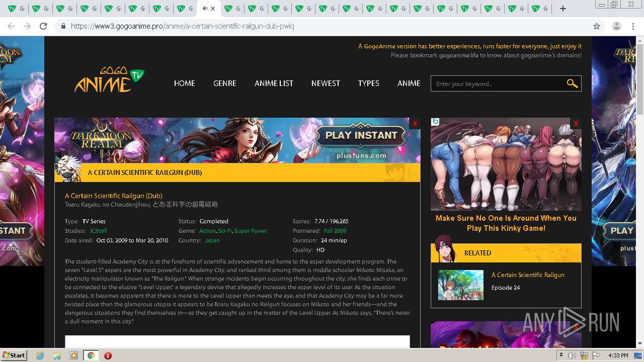
Task: Click the related anime thumbnail
Action: [x=460, y=285]
